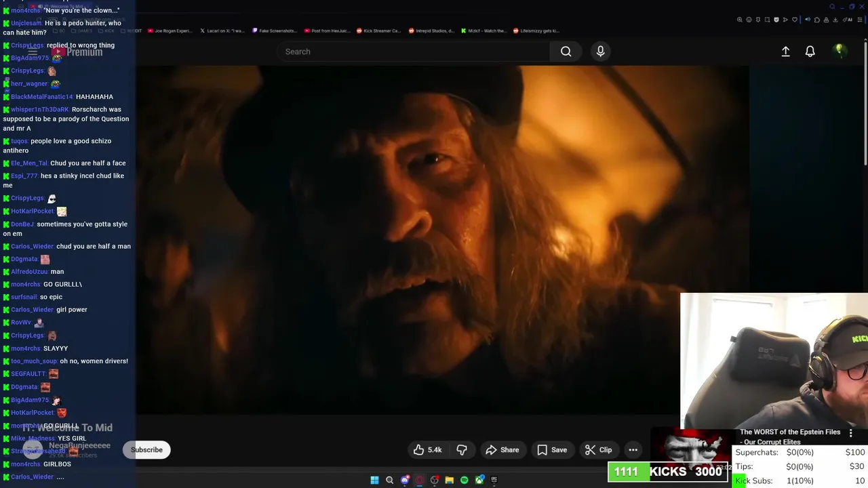Switch to Kick Streamer Ca... tab
Image resolution: width=868 pixels, height=488 pixels.
(379, 30)
